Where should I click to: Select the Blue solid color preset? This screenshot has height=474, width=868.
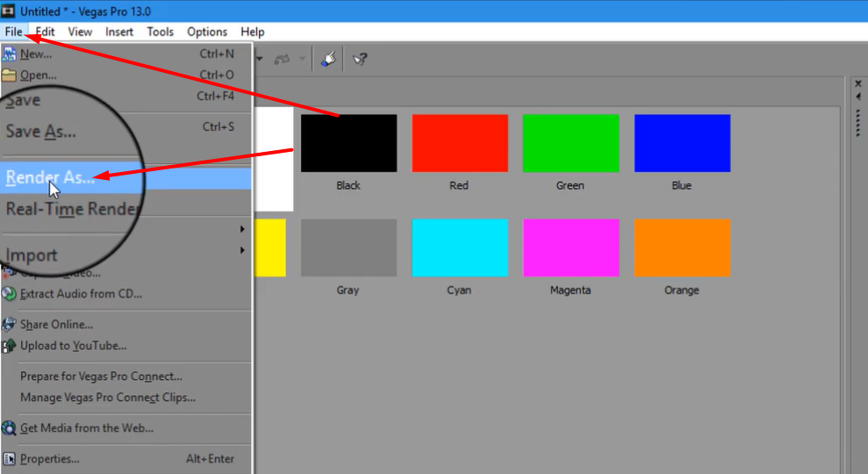pos(682,143)
